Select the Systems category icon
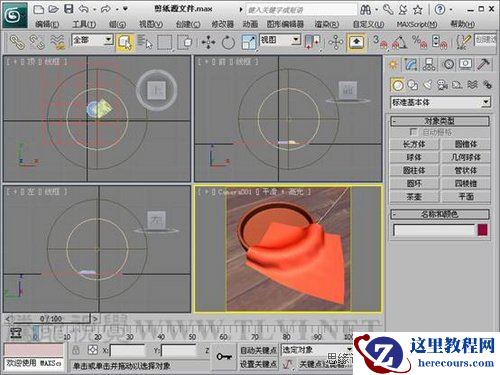The width and height of the screenshot is (500, 375). (487, 85)
